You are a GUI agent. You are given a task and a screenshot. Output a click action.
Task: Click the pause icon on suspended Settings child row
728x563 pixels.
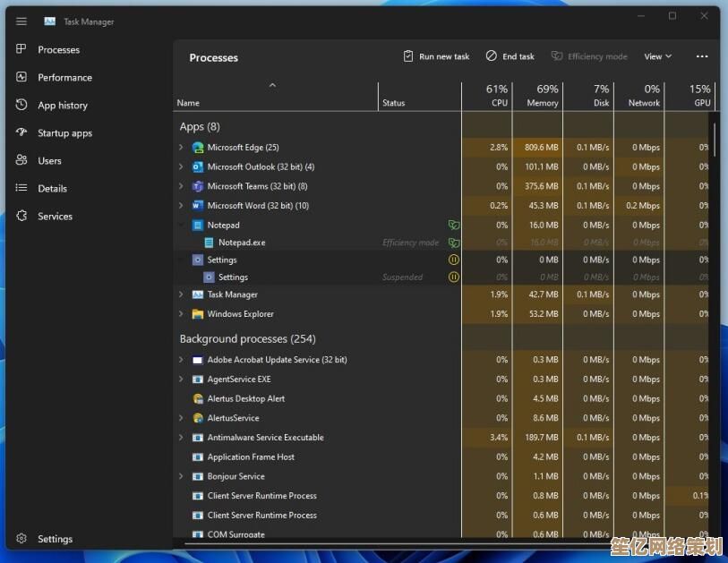(454, 277)
